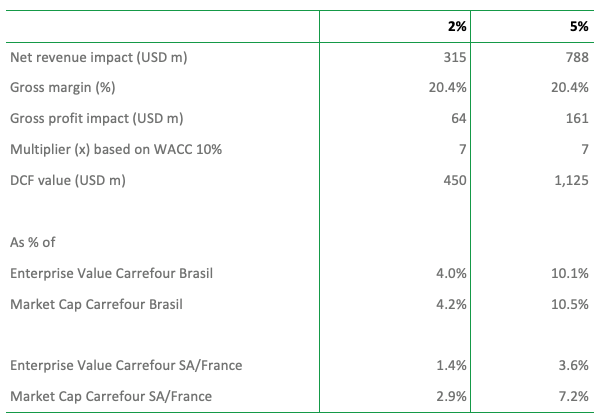607x419 pixels.
Task: Click the 2% column header
Action: point(457,26)
